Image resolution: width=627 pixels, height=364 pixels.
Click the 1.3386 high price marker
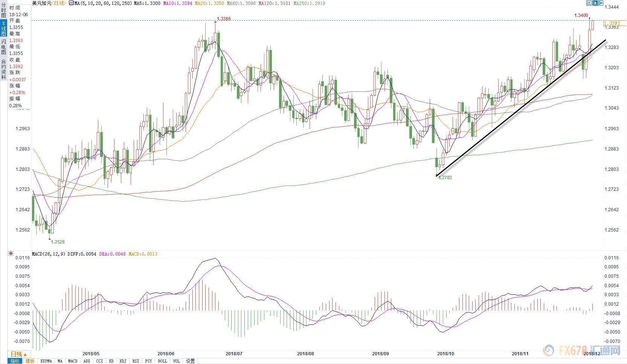click(224, 18)
